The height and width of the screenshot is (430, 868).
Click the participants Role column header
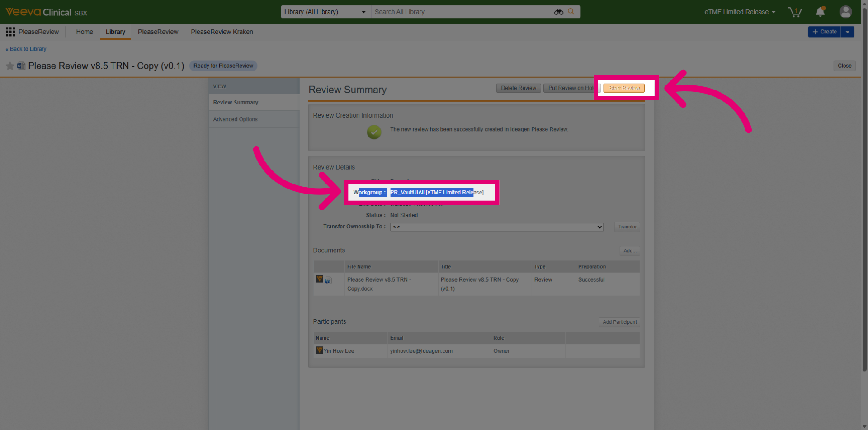(528, 338)
